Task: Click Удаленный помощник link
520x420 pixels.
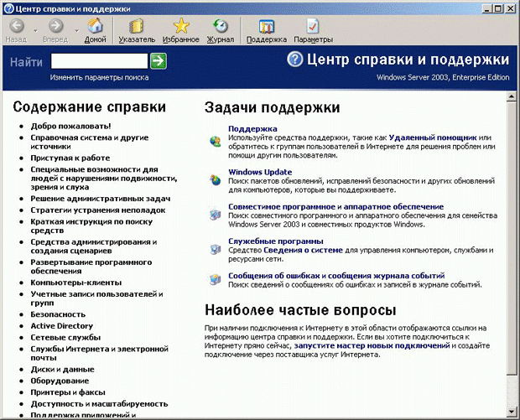Action: (433, 137)
